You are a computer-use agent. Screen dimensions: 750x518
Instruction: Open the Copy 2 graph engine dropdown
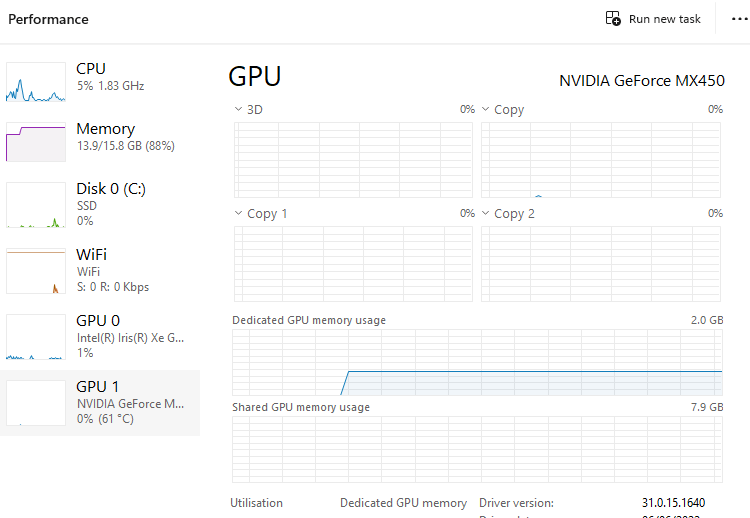487,213
